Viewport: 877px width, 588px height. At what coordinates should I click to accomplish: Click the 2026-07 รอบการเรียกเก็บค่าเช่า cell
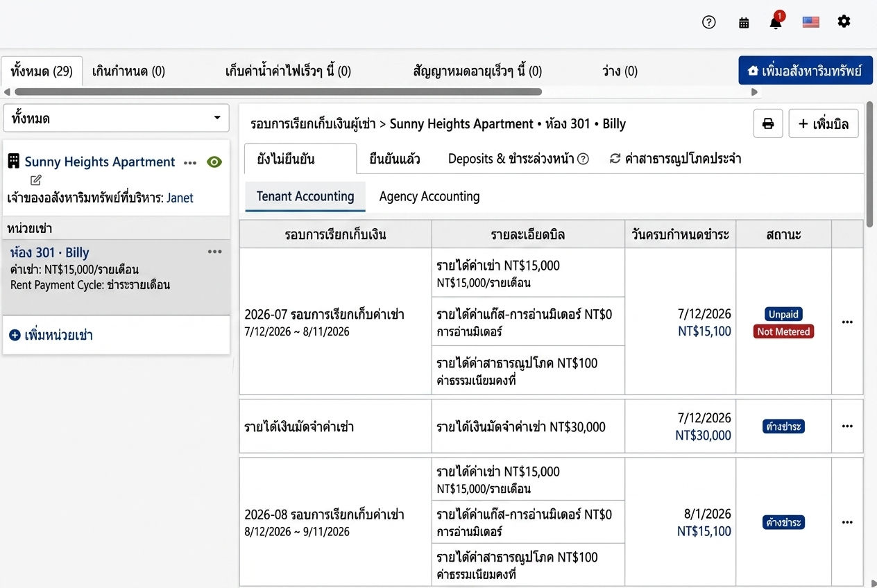pos(336,322)
